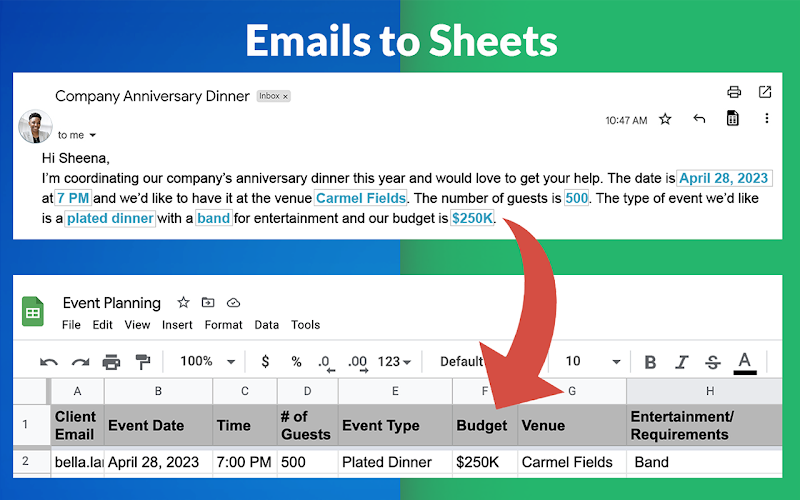Print the spreadsheet from the toolbar
Viewport: 800px width, 500px height.
pos(111,362)
